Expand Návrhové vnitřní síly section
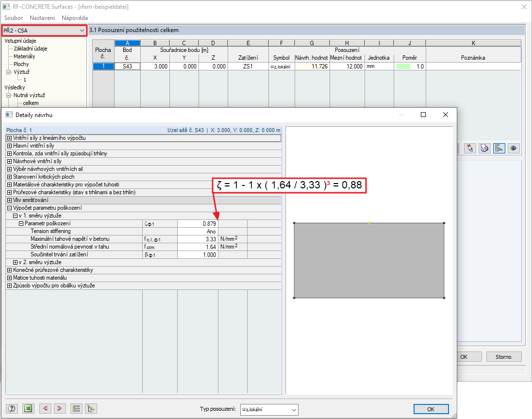The height and width of the screenshot is (419, 532). [x=10, y=162]
